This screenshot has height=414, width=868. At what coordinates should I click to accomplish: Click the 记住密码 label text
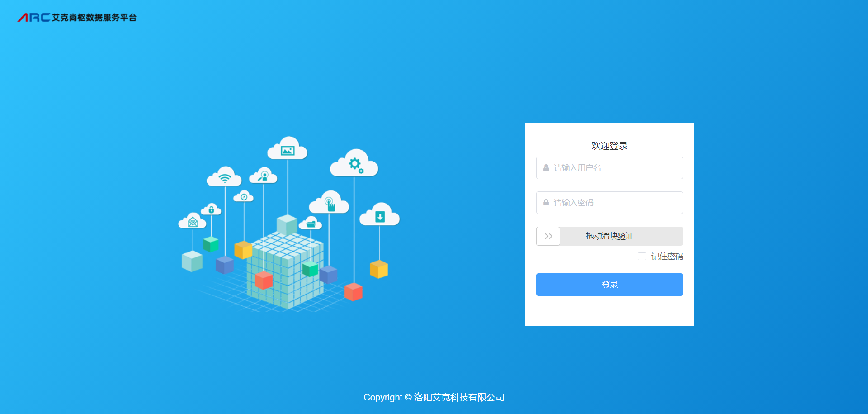(x=667, y=257)
